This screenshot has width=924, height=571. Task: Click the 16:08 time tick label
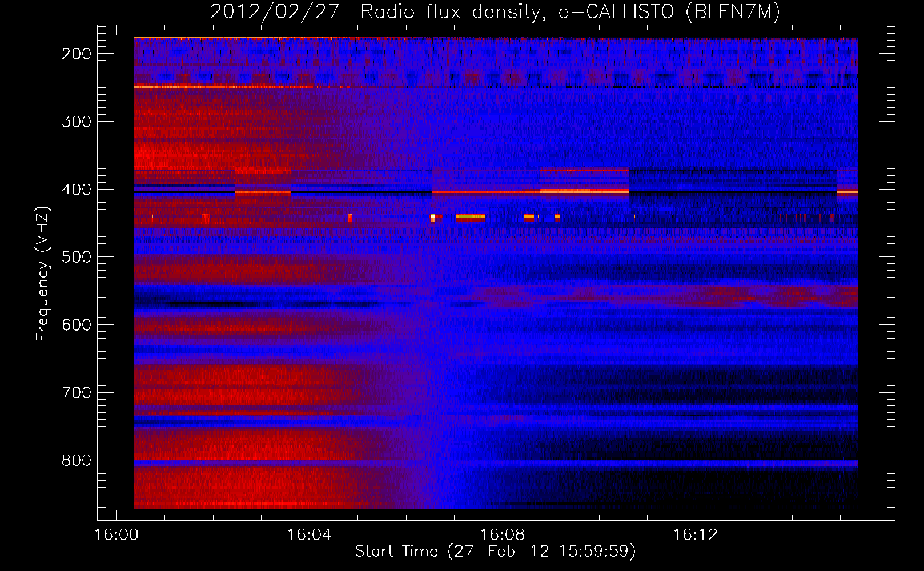click(503, 535)
